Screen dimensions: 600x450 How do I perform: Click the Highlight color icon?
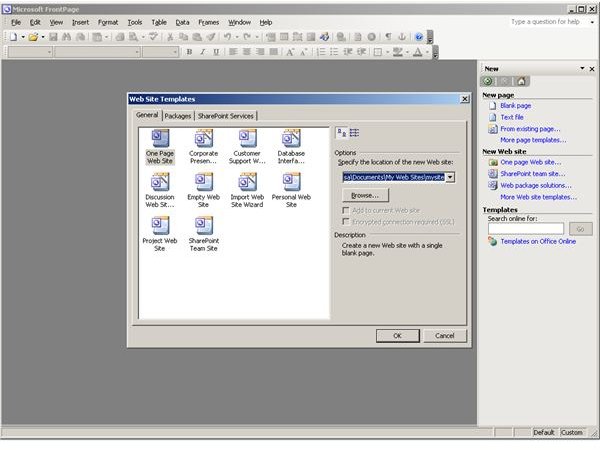pyautogui.click(x=398, y=52)
